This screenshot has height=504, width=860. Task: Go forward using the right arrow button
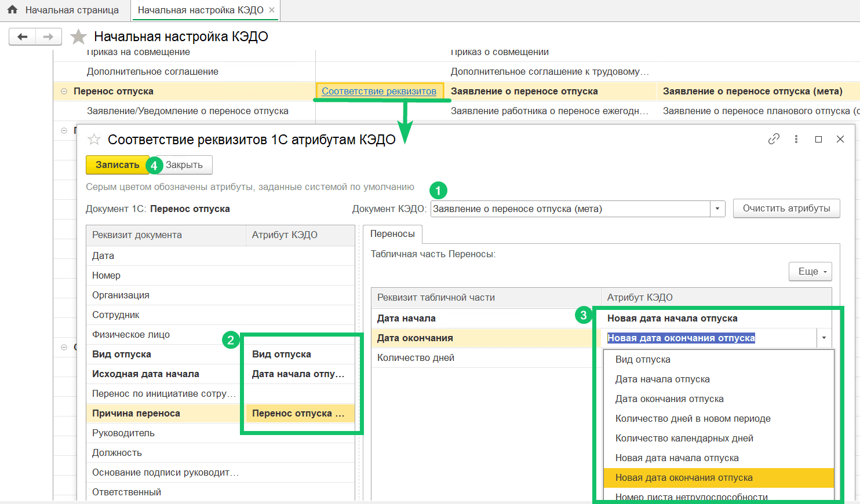click(49, 37)
